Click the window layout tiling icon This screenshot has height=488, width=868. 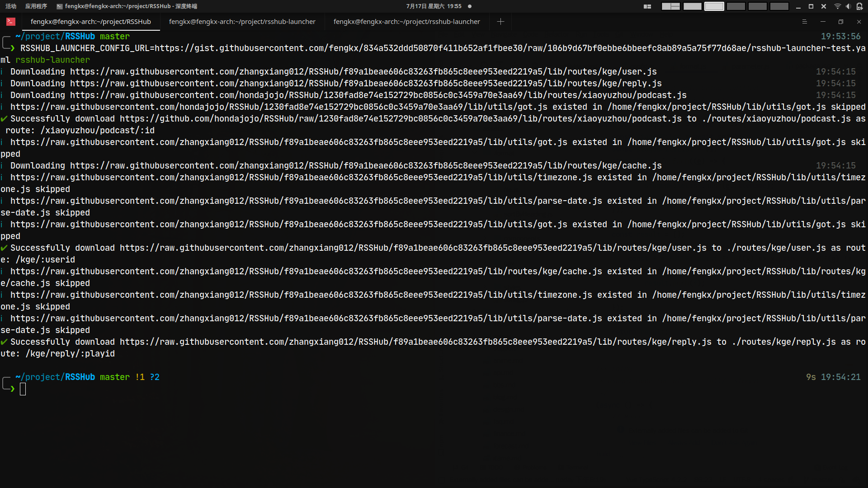point(647,6)
